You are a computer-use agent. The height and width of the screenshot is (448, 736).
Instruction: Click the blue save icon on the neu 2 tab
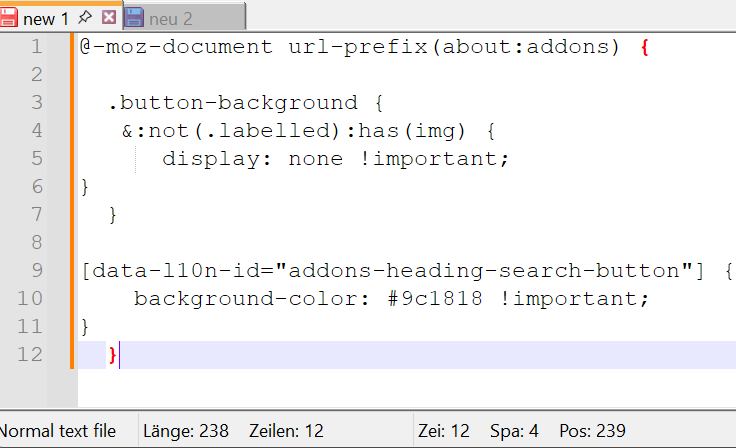(134, 18)
